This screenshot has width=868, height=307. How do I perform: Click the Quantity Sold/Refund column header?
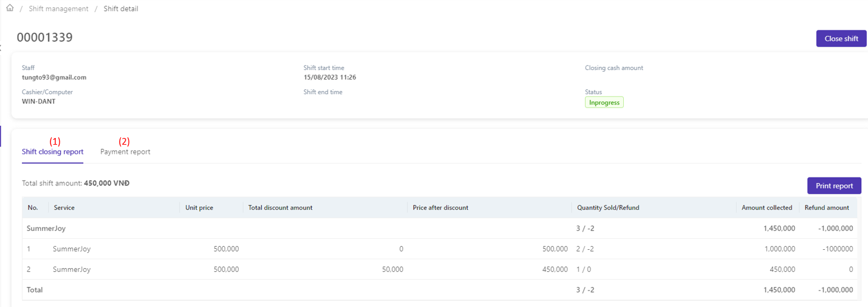608,208
